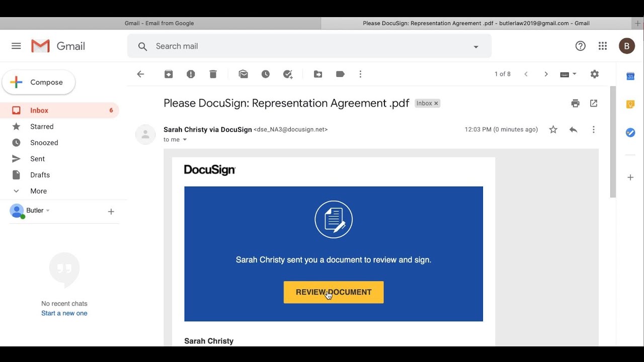Viewport: 644px width, 362px height.
Task: Apply a label using the label icon
Action: click(x=340, y=74)
